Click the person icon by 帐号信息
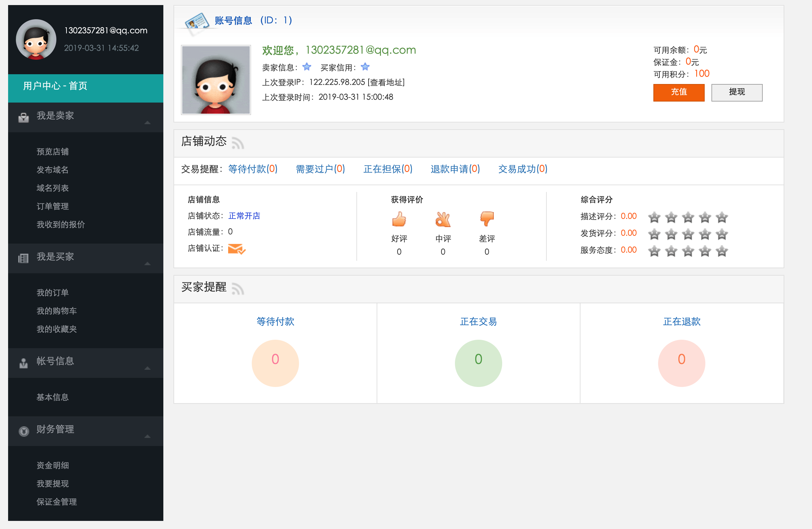812x529 pixels. click(24, 363)
